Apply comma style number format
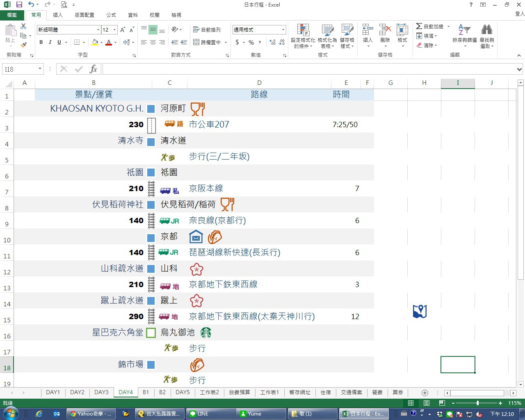This screenshot has width=525, height=420. click(x=260, y=42)
